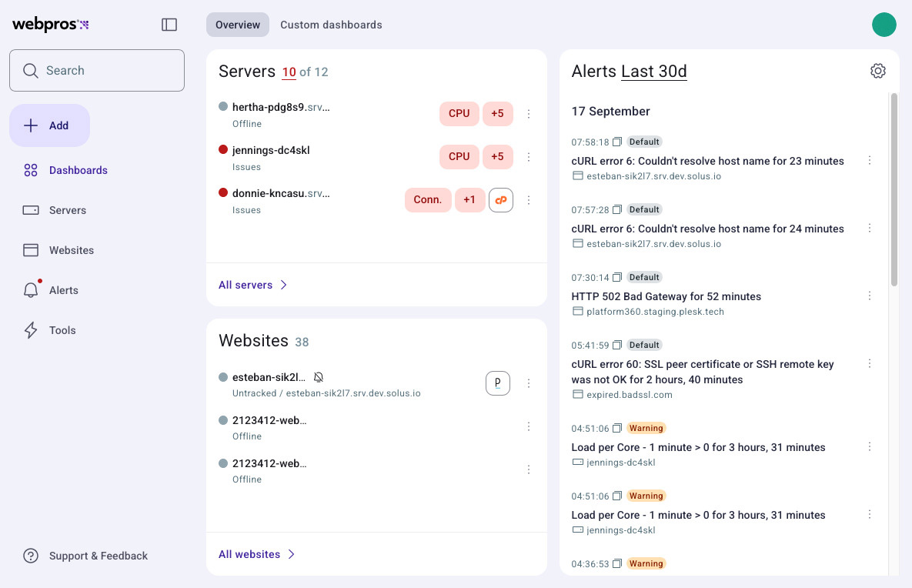912x588 pixels.
Task: Switch to Custom dashboards tab
Action: 331,25
